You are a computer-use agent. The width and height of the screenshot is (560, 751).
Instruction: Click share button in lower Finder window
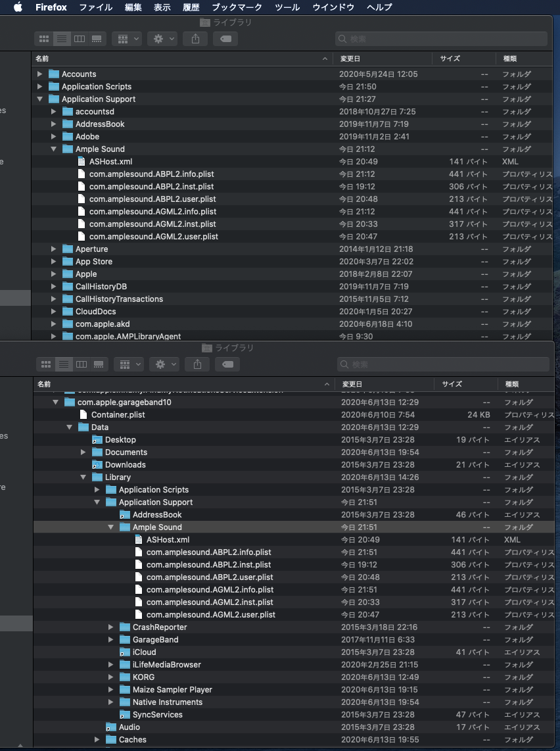click(197, 364)
